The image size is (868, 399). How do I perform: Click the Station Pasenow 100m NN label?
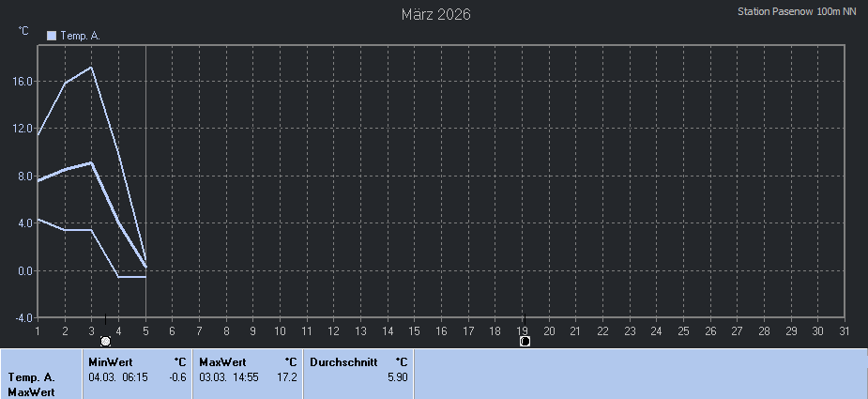(x=797, y=12)
